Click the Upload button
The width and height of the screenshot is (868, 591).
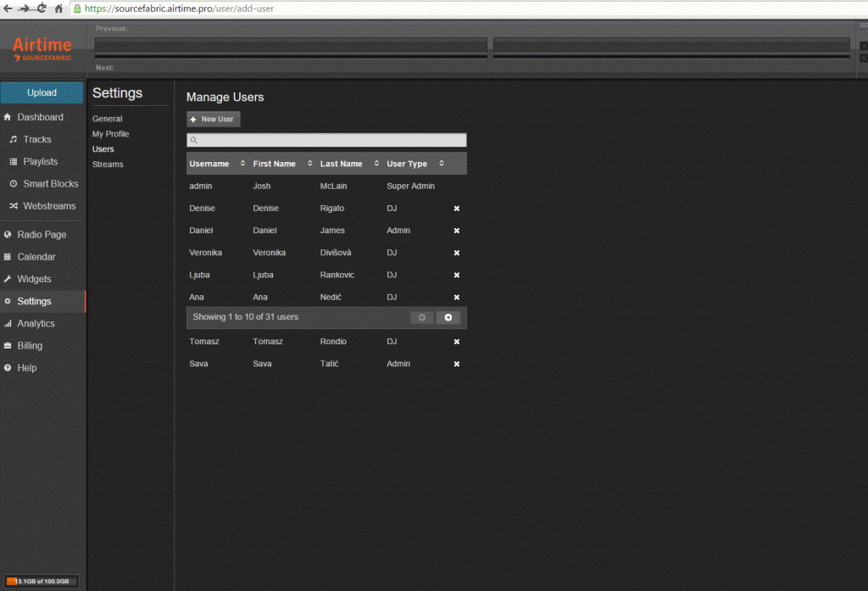[x=42, y=92]
